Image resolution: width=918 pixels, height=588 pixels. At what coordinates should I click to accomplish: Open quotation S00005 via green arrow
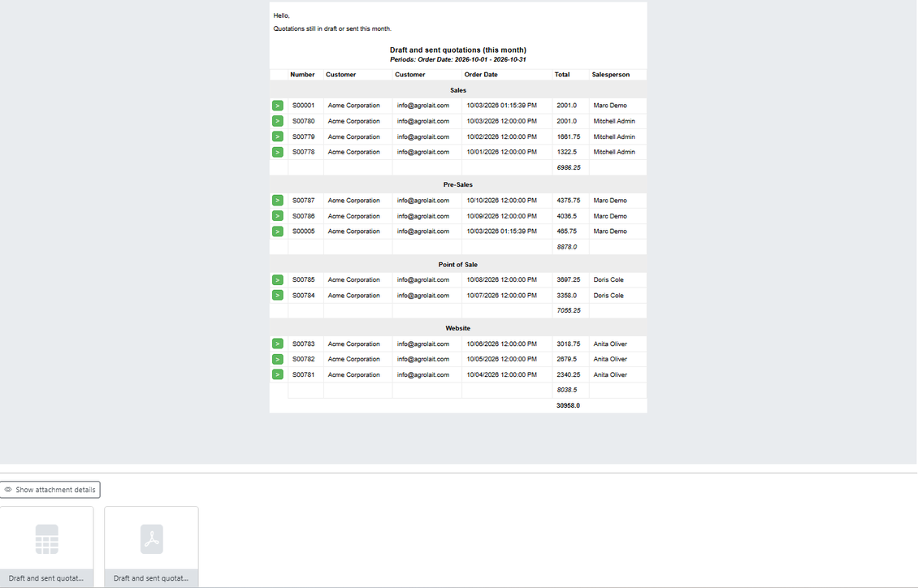point(278,231)
